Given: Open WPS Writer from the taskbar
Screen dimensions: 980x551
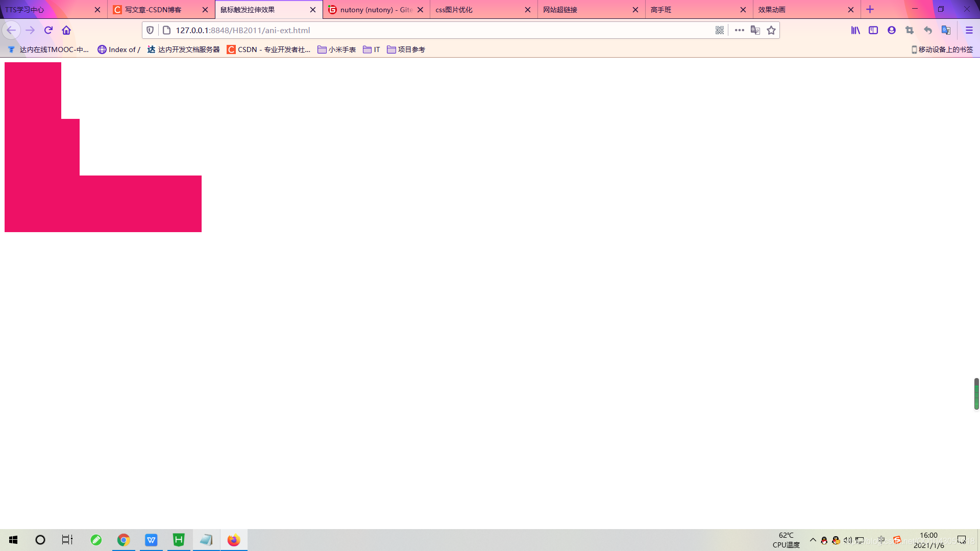Looking at the screenshot, I should pyautogui.click(x=151, y=540).
